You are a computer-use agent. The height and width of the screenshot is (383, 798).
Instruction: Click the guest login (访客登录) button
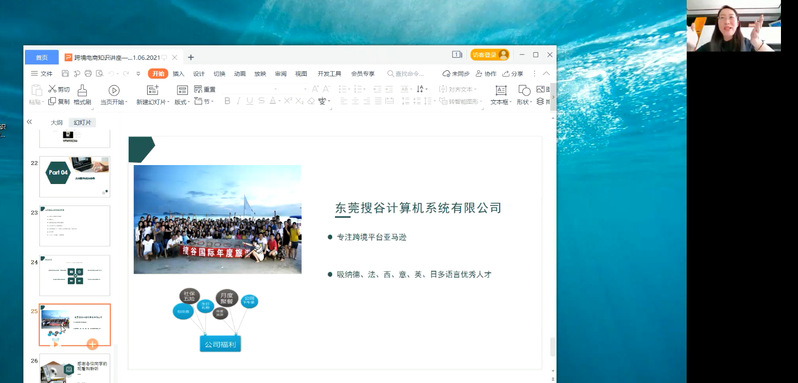click(x=490, y=54)
